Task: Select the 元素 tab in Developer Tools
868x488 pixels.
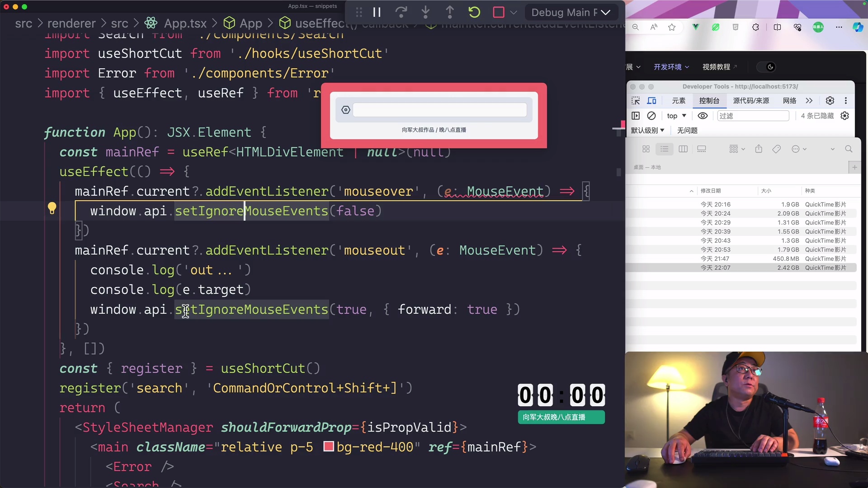Action: coord(679,101)
